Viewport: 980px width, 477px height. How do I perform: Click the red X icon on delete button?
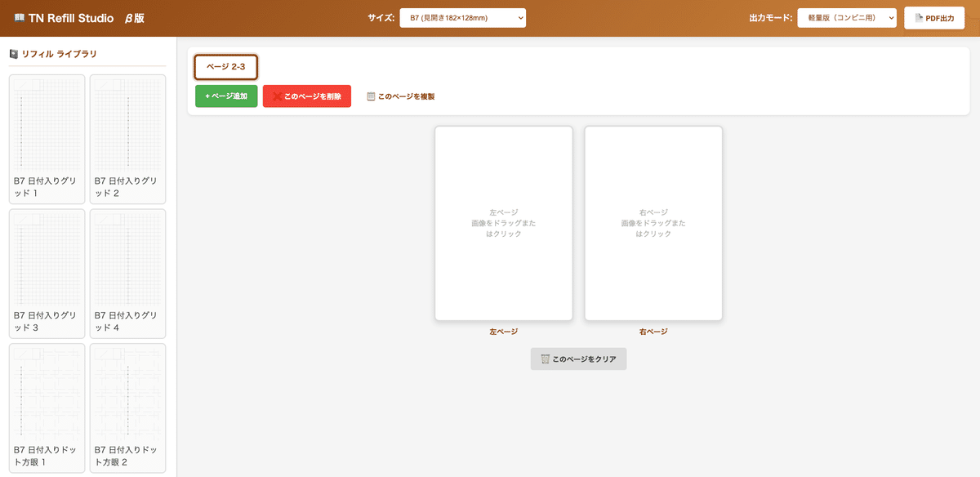(x=277, y=96)
